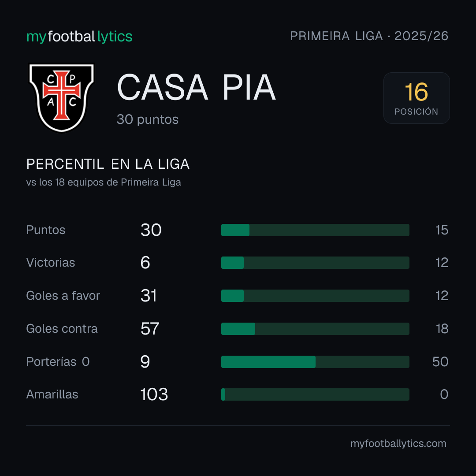Screen dimensions: 476x476
Task: Click the Puntos percentile bar
Action: (x=315, y=230)
